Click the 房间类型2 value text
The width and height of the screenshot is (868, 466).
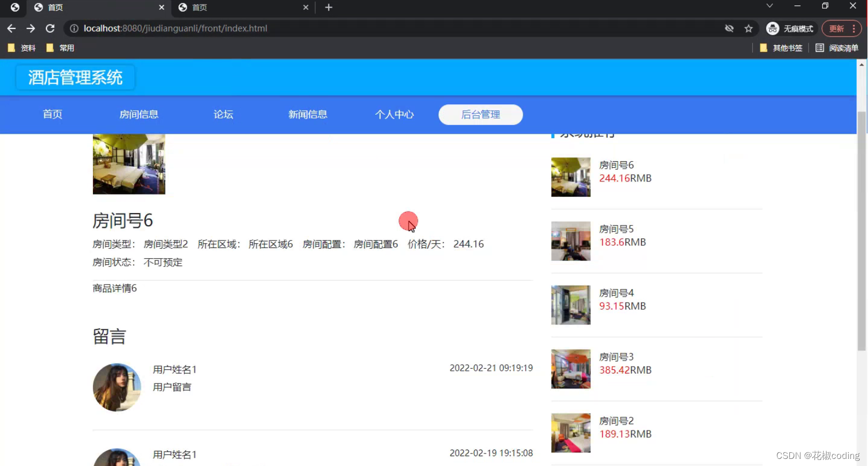[x=166, y=244]
